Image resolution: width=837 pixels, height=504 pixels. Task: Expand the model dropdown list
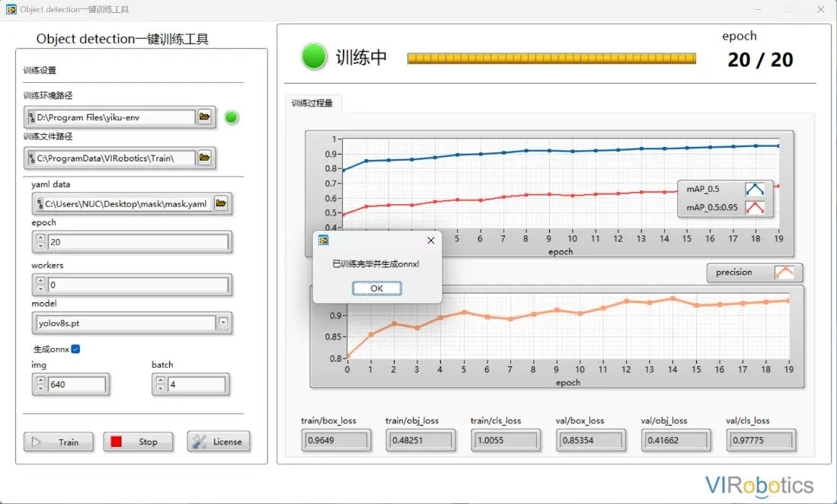223,323
